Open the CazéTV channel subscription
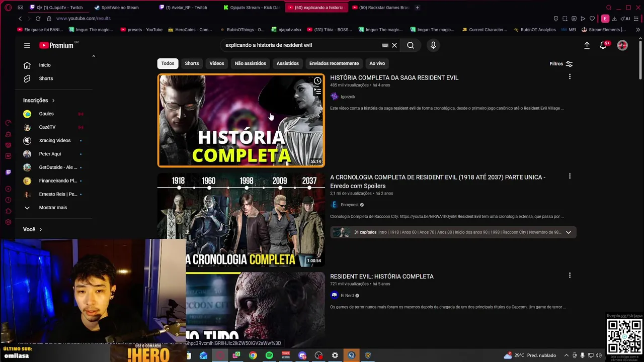The height and width of the screenshot is (362, 644). 54,127
